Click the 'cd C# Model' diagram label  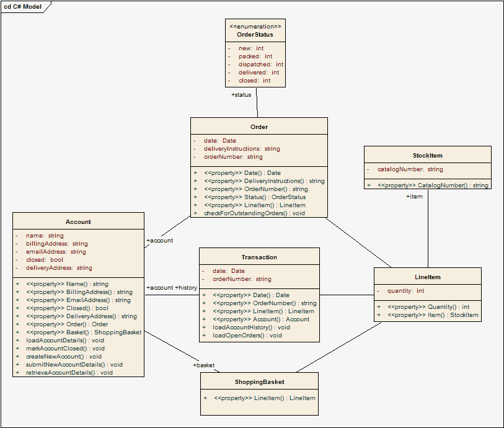[23, 6]
